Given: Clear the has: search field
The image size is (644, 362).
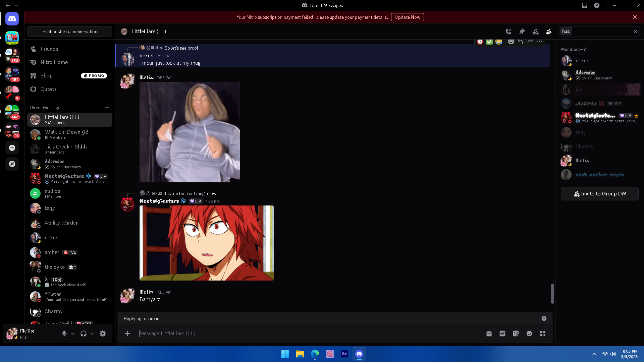Looking at the screenshot, I should 635,32.
